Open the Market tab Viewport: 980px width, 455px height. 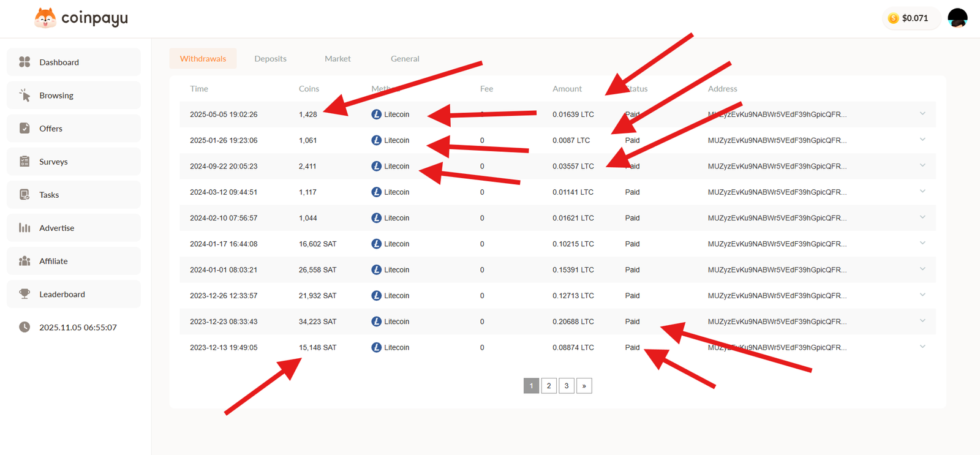(337, 59)
